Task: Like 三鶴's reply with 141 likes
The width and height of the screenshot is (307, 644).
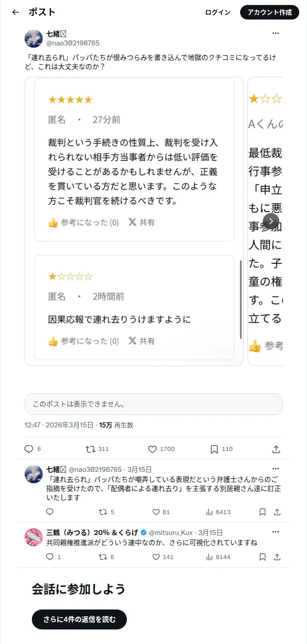Action: pos(163,557)
